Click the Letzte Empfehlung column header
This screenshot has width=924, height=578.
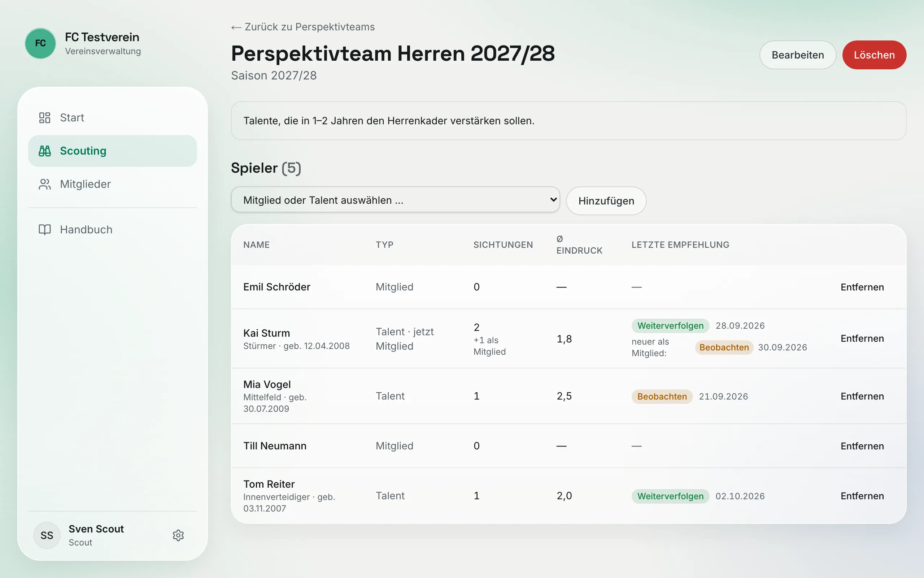point(680,245)
